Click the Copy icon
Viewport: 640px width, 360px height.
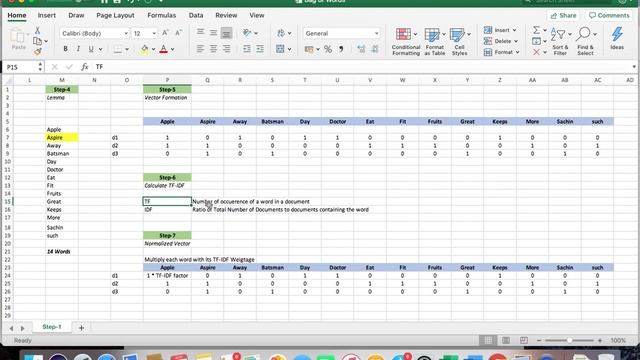tap(37, 41)
